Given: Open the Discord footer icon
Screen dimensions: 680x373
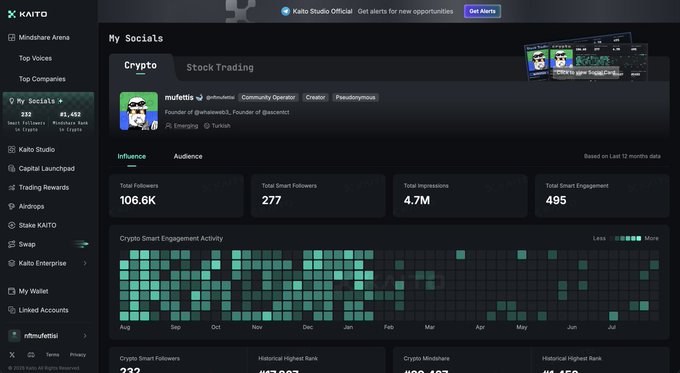Looking at the screenshot, I should 31,355.
